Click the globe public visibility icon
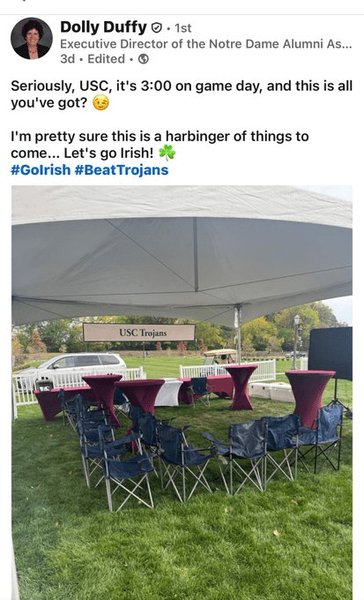 (144, 59)
